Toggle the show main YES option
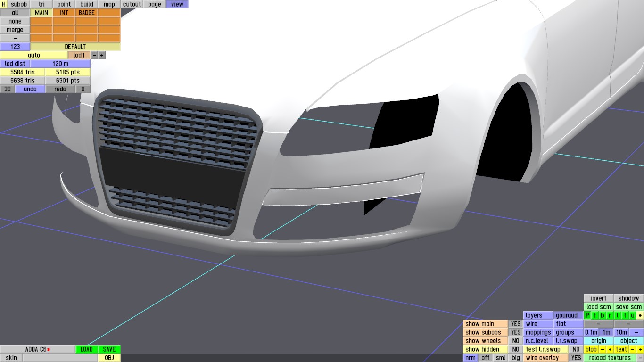The image size is (644, 362). click(516, 324)
